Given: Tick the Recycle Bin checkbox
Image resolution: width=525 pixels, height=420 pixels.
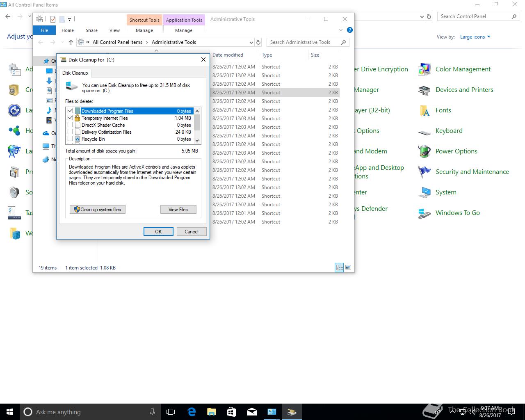Looking at the screenshot, I should (71, 139).
